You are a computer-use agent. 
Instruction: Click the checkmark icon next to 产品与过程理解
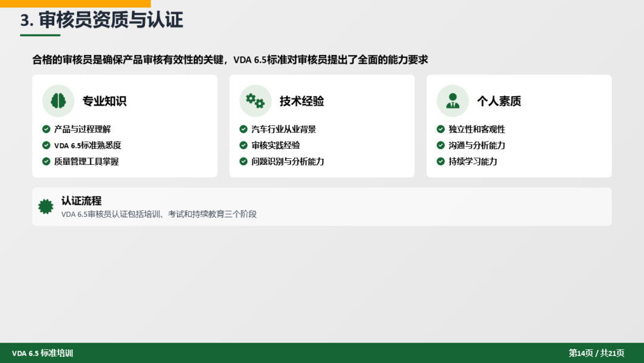pyautogui.click(x=46, y=129)
